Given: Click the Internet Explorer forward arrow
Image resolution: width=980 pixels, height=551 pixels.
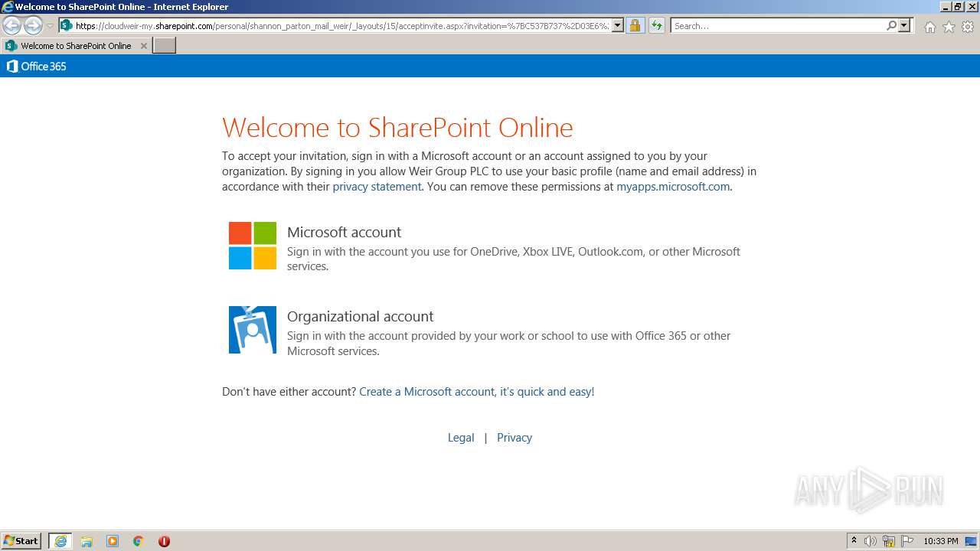Looking at the screenshot, I should pyautogui.click(x=33, y=25).
